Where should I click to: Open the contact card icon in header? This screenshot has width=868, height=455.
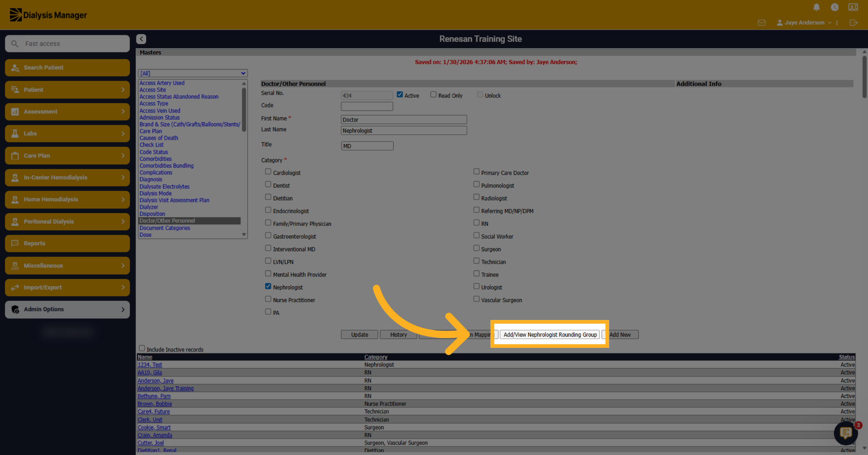pos(853,7)
